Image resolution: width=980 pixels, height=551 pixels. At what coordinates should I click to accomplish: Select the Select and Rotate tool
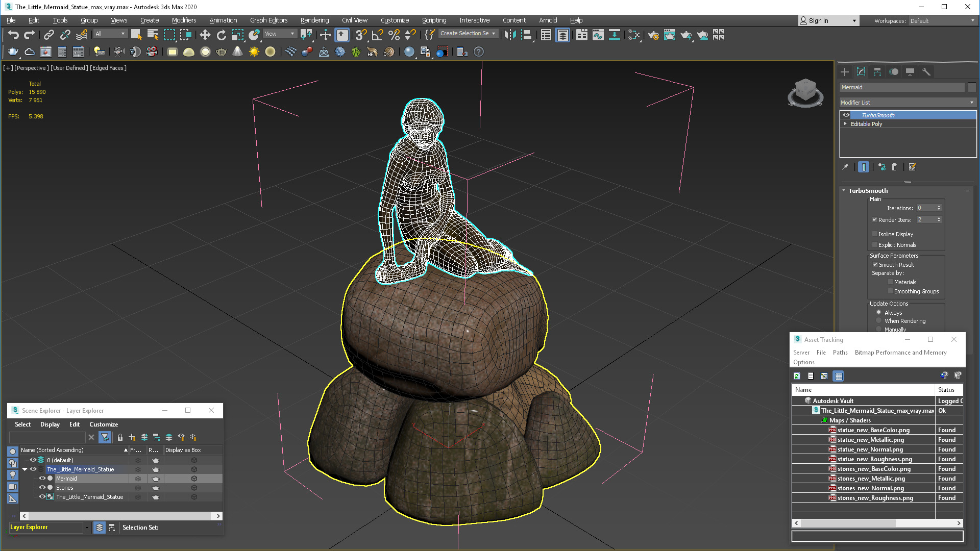click(221, 35)
